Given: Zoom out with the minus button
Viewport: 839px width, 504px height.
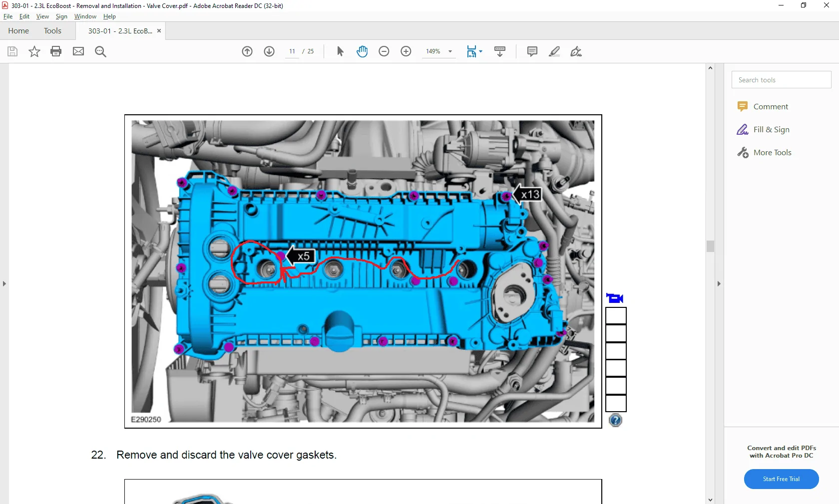Looking at the screenshot, I should pyautogui.click(x=384, y=51).
